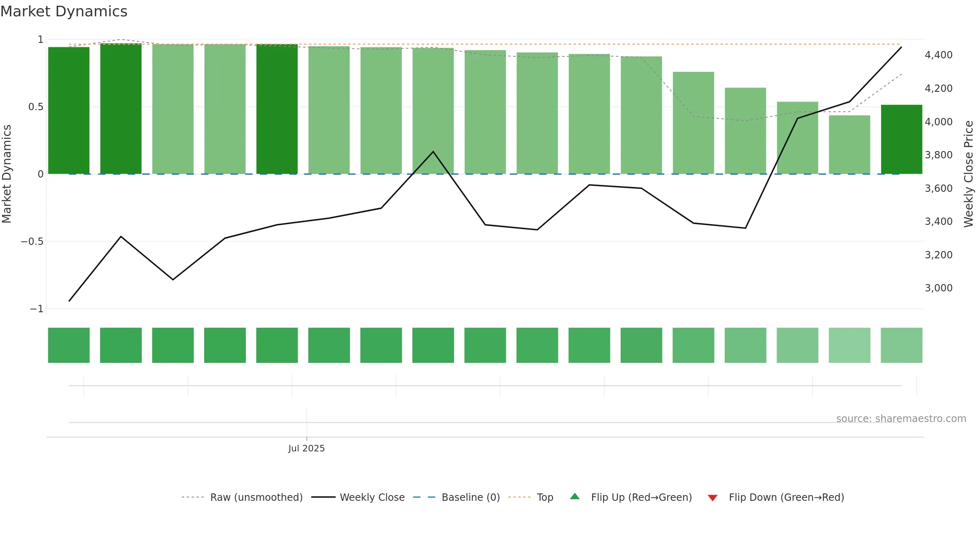
Task: Click the 4,400 price axis tick
Action: [938, 55]
